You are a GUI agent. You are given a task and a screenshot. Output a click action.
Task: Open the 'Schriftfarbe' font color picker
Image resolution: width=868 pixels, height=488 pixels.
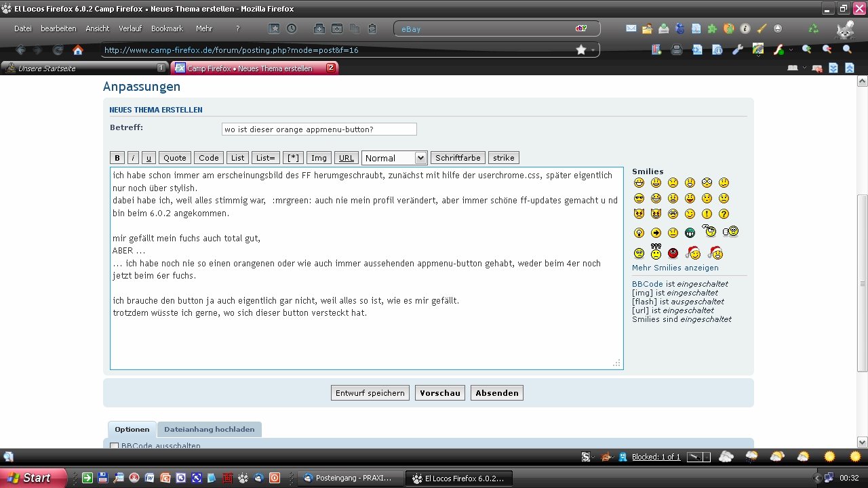pyautogui.click(x=458, y=158)
